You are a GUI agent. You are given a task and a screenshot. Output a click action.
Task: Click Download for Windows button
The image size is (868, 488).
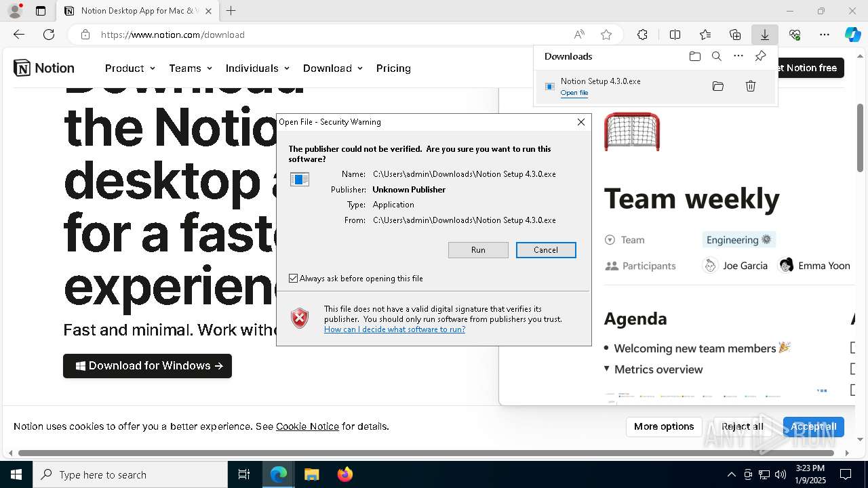click(147, 366)
